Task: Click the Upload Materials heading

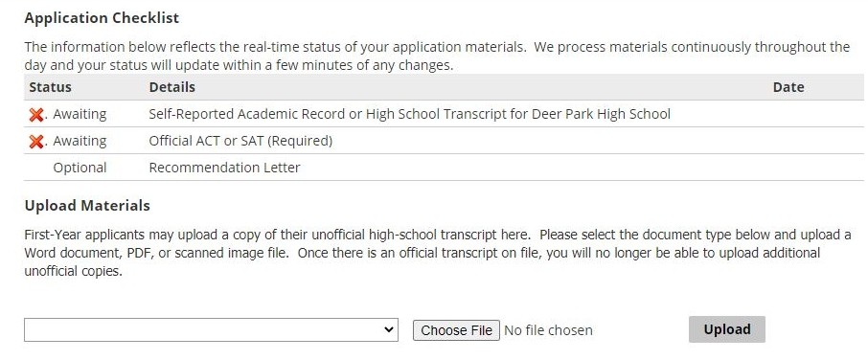Action: pyautogui.click(x=87, y=206)
